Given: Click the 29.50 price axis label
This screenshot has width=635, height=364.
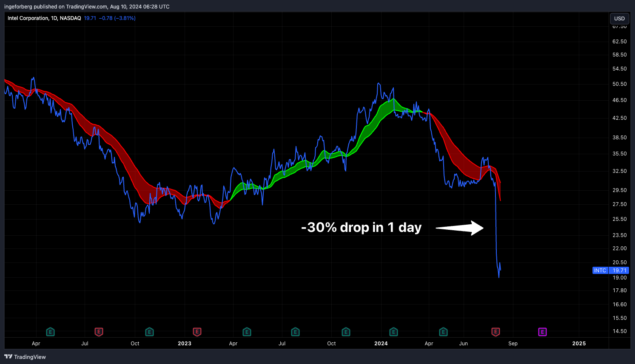Looking at the screenshot, I should (620, 190).
